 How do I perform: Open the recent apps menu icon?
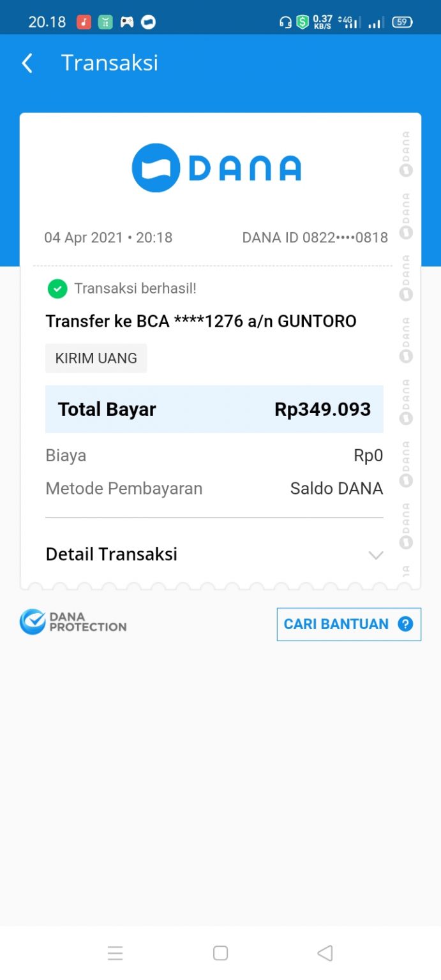tap(116, 953)
